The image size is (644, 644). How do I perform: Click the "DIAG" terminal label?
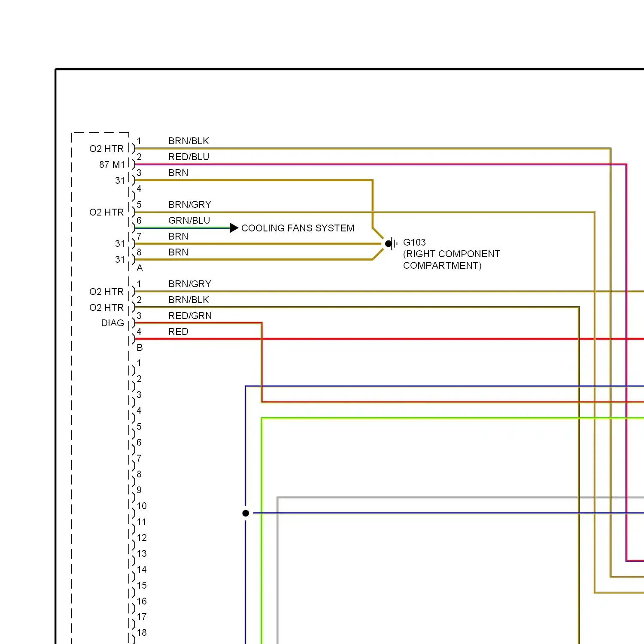pos(112,323)
